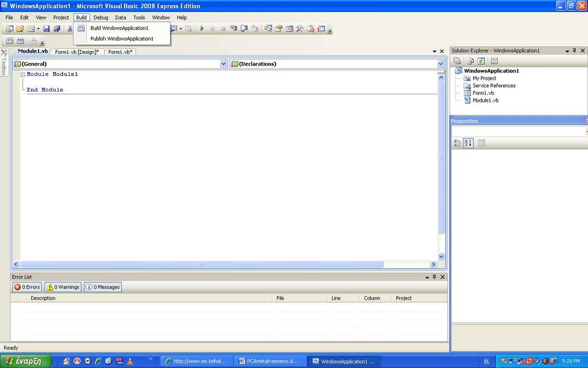Click Refresh icon in Solution Explorer
The width and height of the screenshot is (588, 368).
481,61
